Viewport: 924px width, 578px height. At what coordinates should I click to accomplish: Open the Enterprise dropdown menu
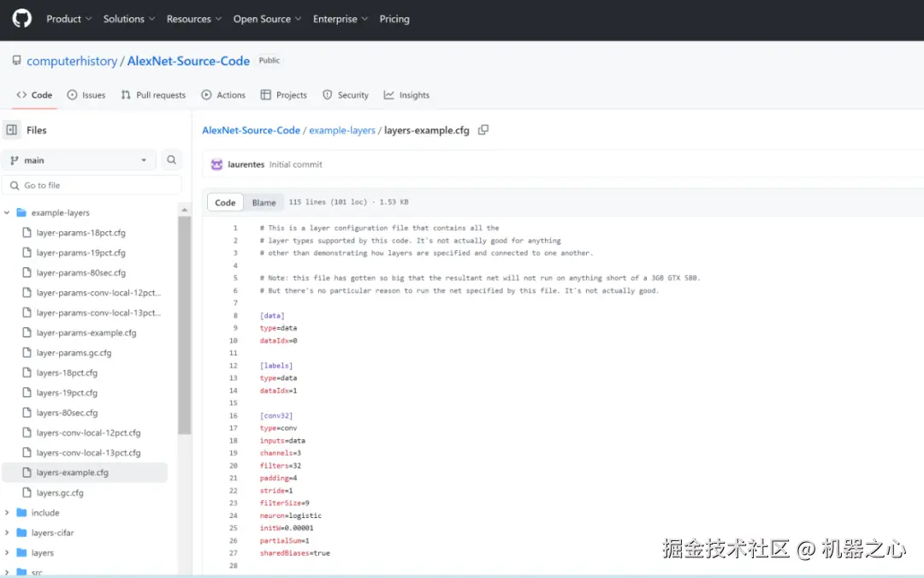(x=340, y=19)
